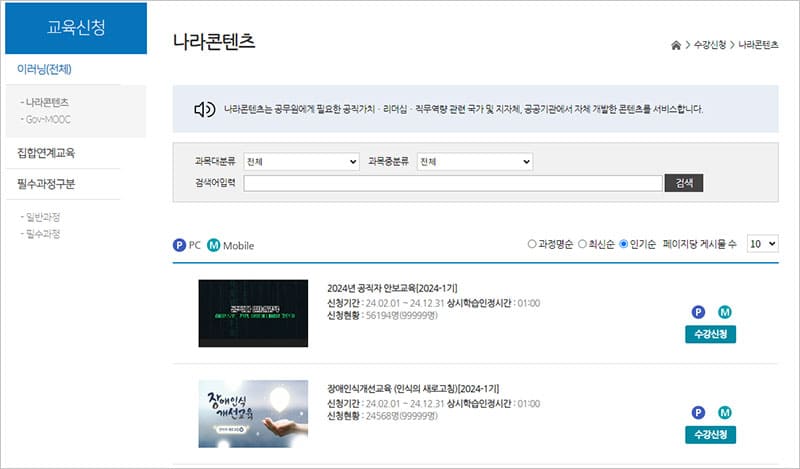Click the 공직자 안보교육 course thumbnail
Viewport: 800px width, 469px height.
253,313
